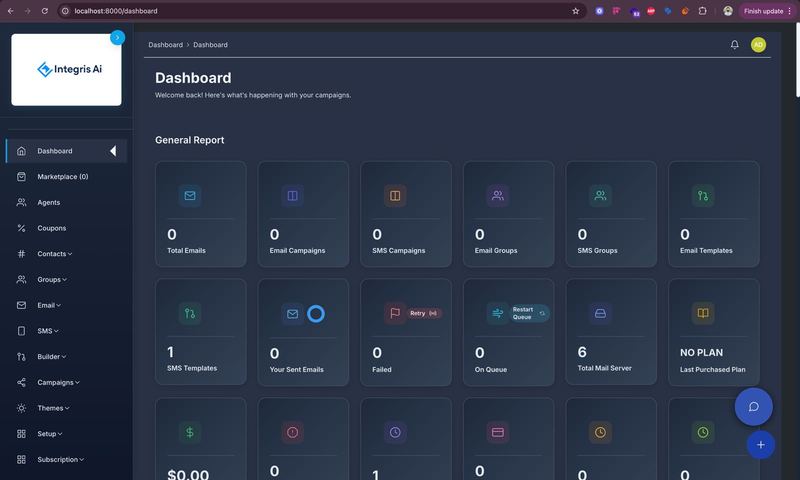Click the Last Purchased Plan book icon
The height and width of the screenshot is (480, 800).
click(x=703, y=313)
